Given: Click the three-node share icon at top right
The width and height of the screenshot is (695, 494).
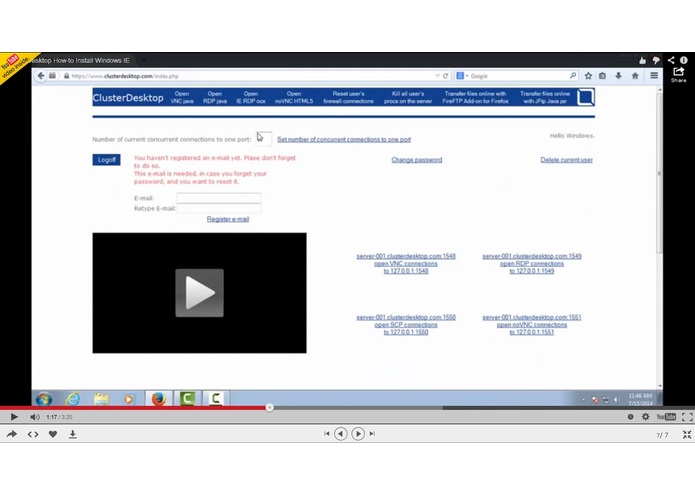Looking at the screenshot, I should click(671, 60).
